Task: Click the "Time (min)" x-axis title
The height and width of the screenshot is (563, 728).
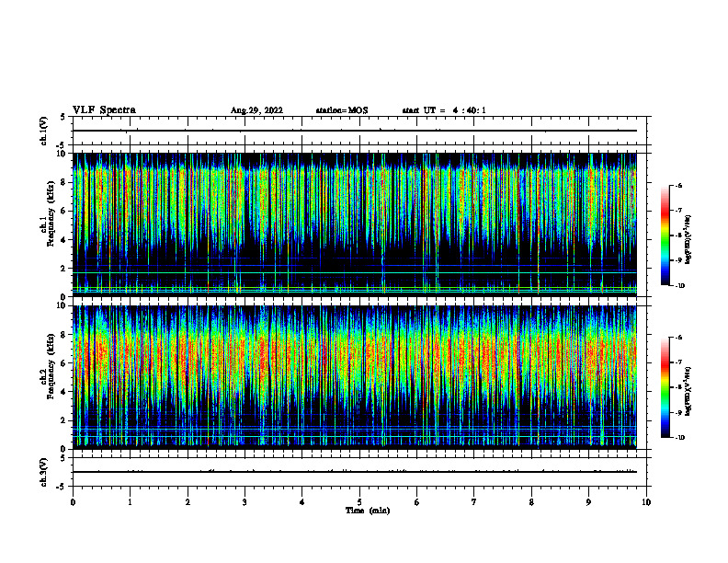Action: [368, 511]
